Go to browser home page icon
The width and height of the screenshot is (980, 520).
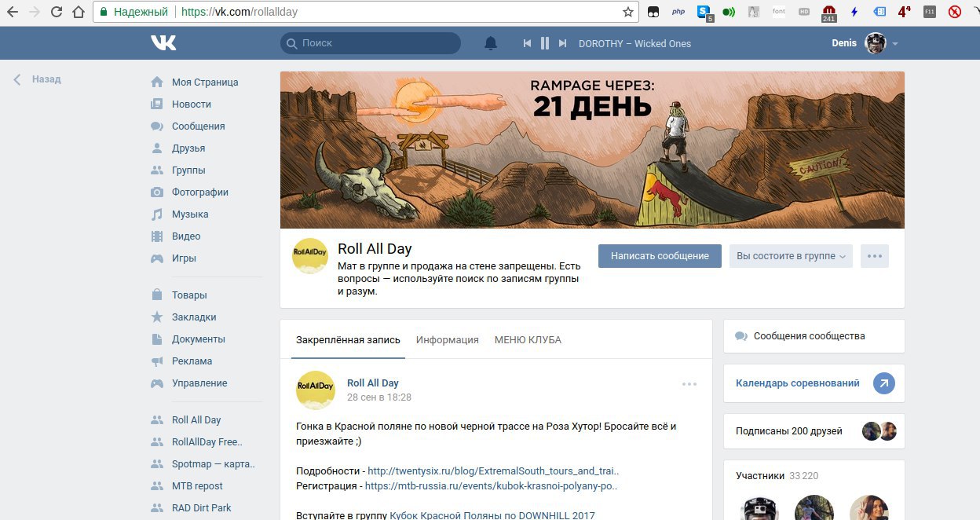tap(78, 12)
